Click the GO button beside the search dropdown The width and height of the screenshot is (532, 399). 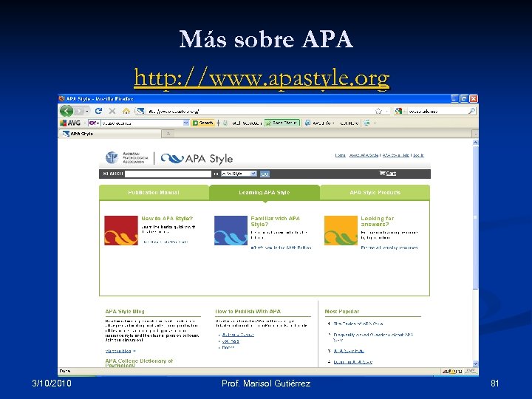click(x=265, y=174)
